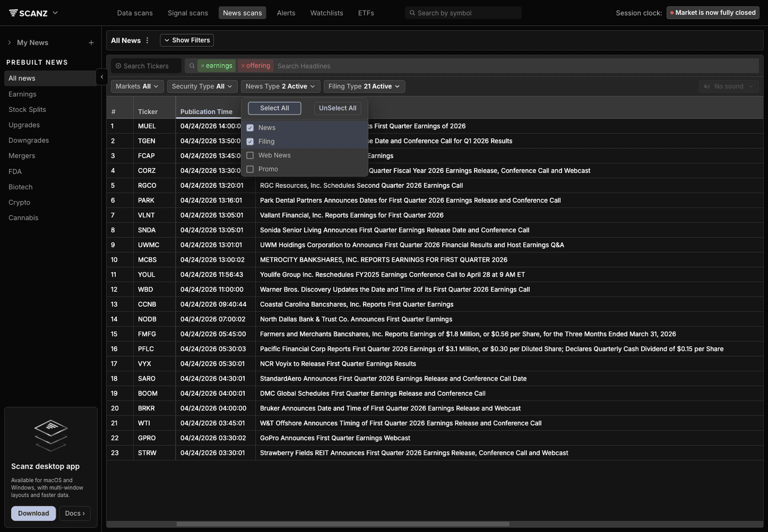Switch to Data scans tab
768x532 pixels.
point(135,13)
